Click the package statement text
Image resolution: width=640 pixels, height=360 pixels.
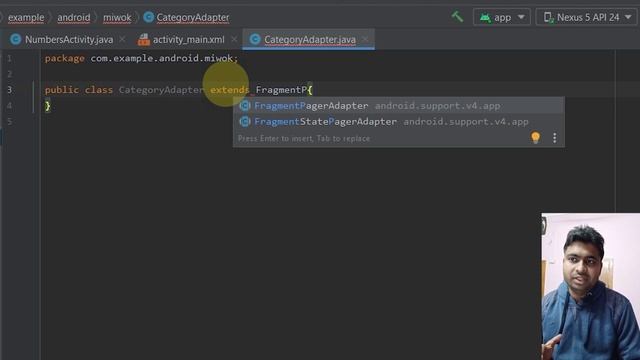pos(141,58)
